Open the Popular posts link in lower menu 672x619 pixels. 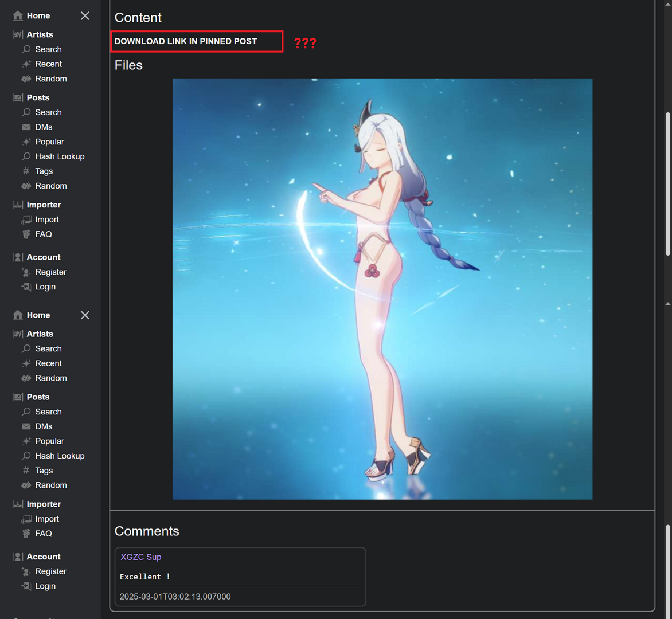click(x=50, y=441)
